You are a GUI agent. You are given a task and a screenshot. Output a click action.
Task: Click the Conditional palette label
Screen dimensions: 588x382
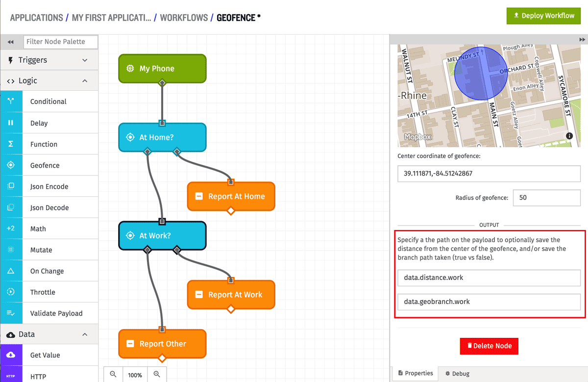coord(48,102)
